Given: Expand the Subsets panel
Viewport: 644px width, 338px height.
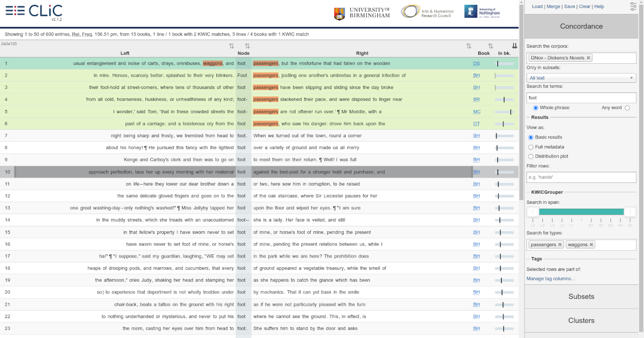Looking at the screenshot, I should pos(581,297).
